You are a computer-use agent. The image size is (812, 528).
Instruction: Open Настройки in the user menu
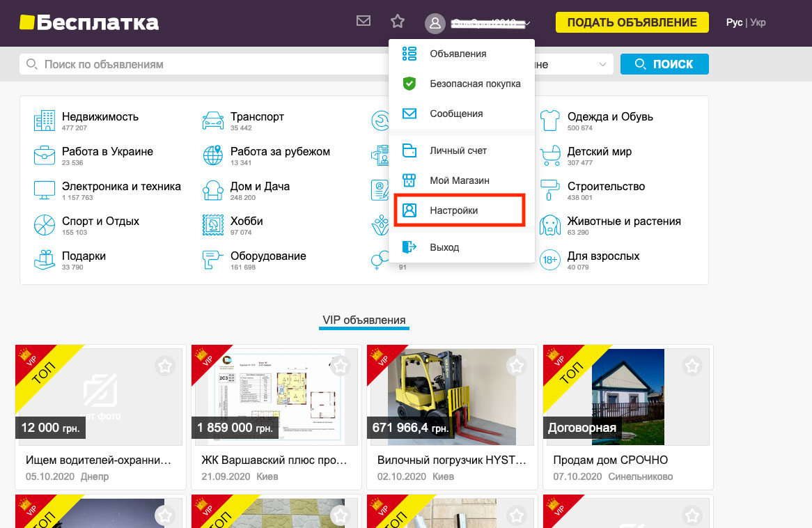(x=460, y=210)
